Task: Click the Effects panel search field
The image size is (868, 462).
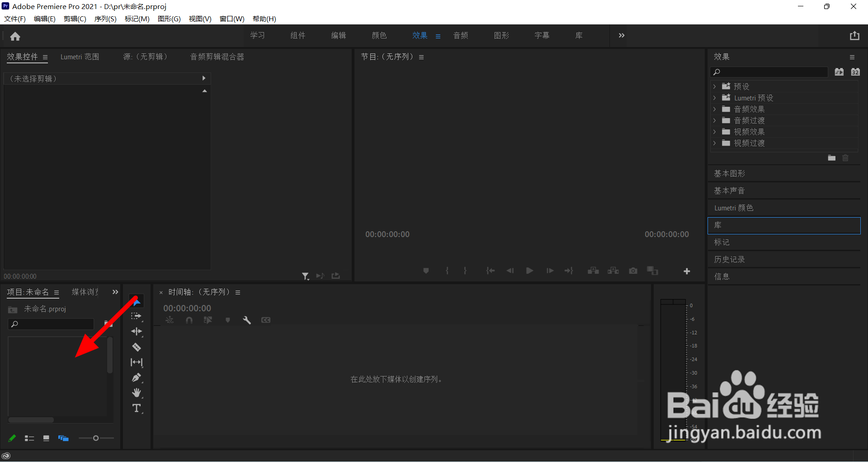Action: 769,72
